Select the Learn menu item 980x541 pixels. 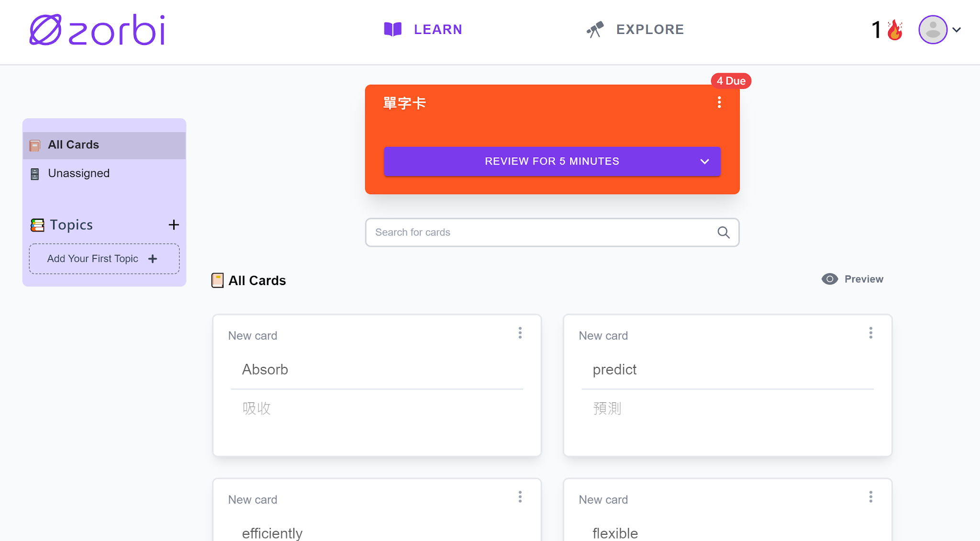tap(438, 29)
